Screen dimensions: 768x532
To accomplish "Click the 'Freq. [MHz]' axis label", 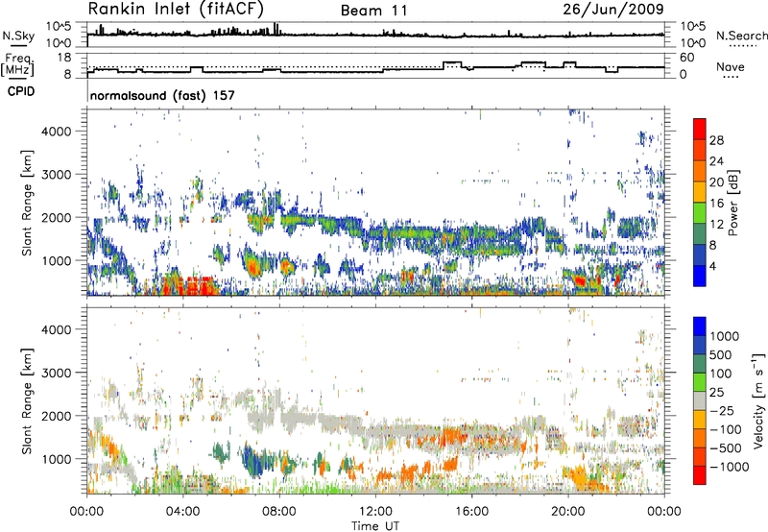I will click(x=19, y=64).
